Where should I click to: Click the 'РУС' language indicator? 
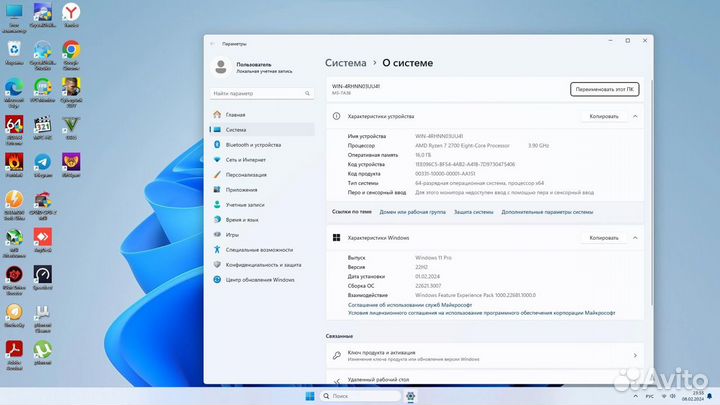650,396
